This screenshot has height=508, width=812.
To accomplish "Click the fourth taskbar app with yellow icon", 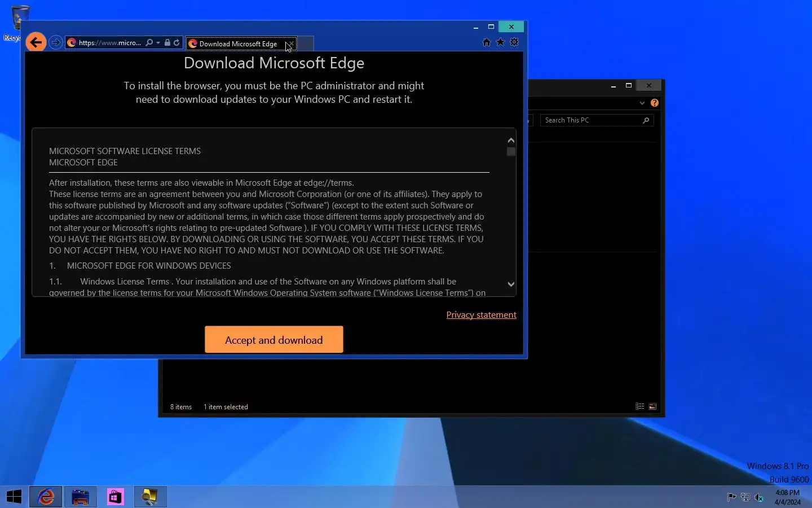I will 150,497.
